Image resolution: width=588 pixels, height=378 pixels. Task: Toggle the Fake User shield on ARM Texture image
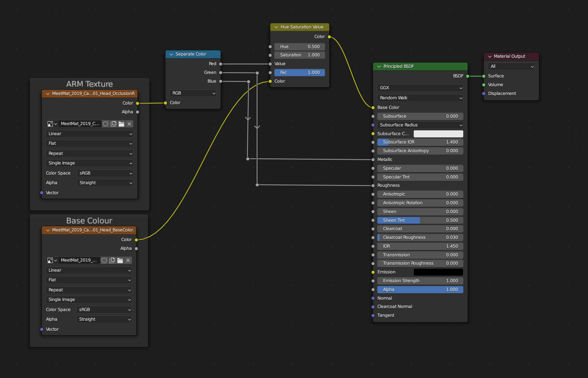tap(105, 124)
